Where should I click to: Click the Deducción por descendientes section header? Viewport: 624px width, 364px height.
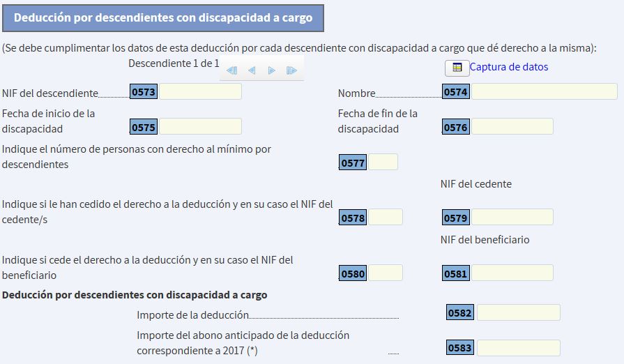coord(163,17)
